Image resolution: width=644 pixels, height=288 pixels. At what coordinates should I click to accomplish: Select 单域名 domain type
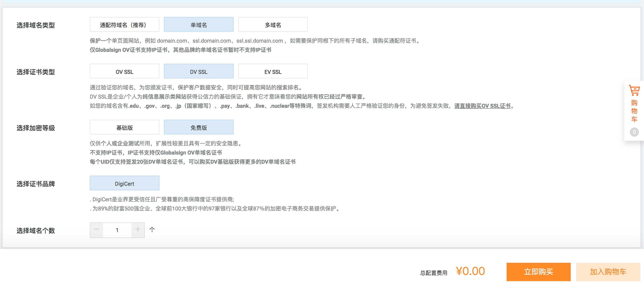pyautogui.click(x=199, y=25)
